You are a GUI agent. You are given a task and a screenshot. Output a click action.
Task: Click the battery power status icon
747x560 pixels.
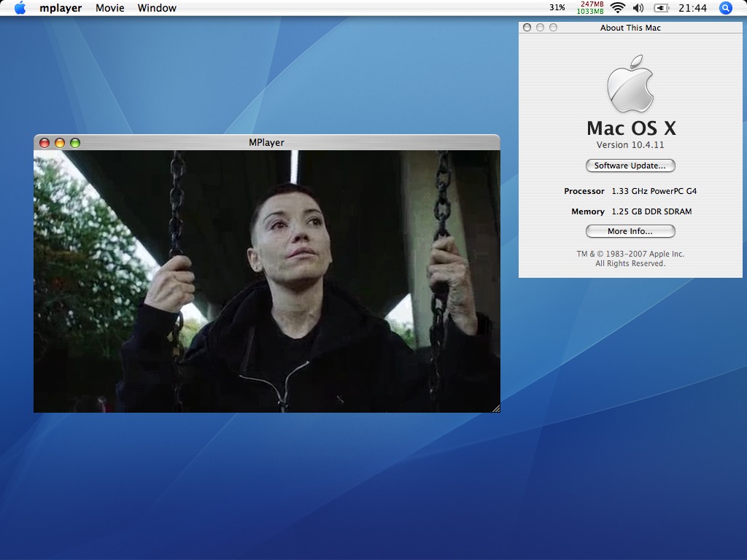coord(661,8)
